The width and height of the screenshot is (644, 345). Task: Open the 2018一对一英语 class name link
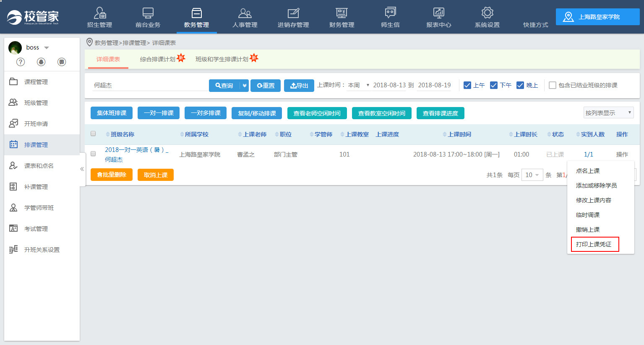click(136, 150)
